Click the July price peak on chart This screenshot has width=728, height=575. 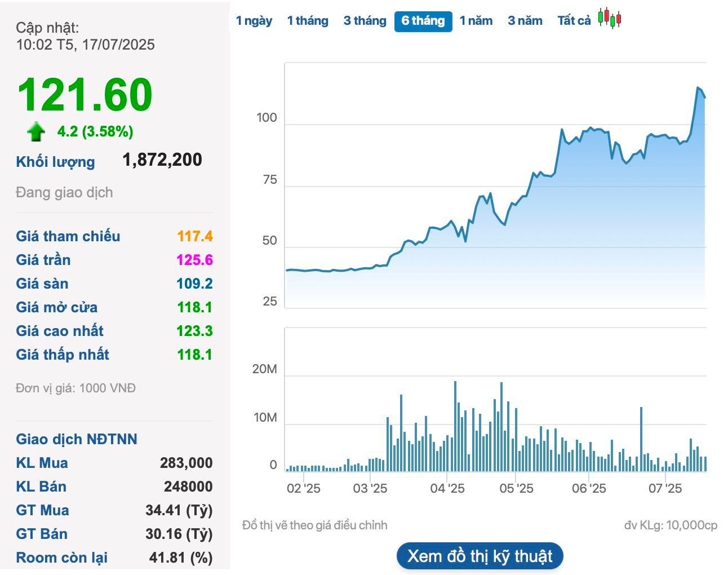(x=698, y=88)
